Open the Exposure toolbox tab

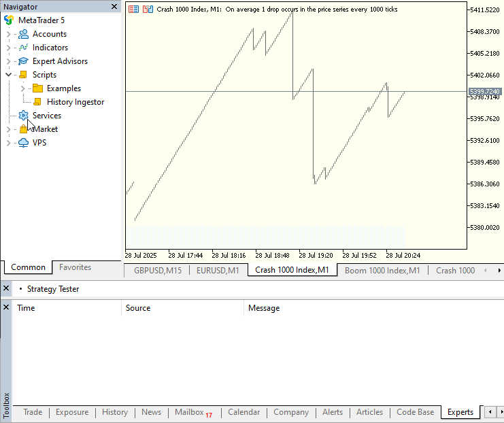[72, 412]
